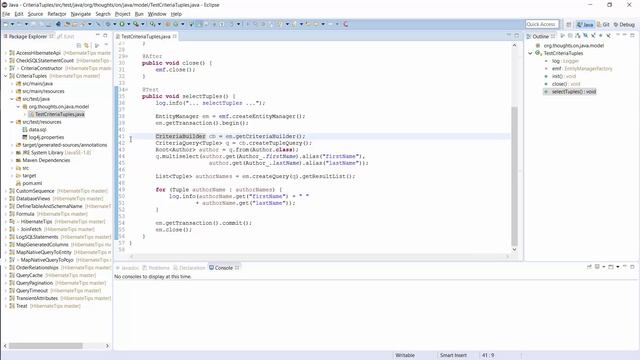This screenshot has width=640, height=360.
Task: Open the Window menu
Action: point(157,14)
